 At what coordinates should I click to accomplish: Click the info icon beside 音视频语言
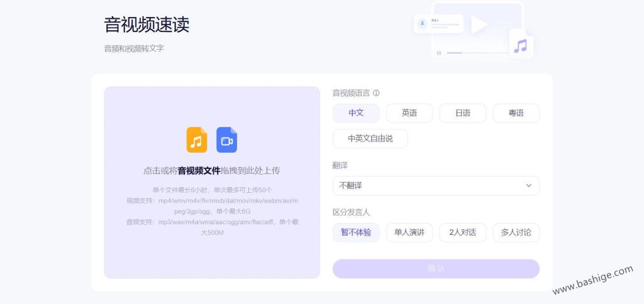pos(376,93)
